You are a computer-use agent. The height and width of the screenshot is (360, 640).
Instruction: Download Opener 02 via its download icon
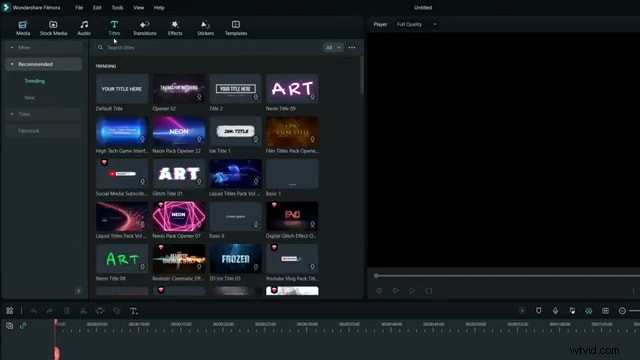pyautogui.click(x=199, y=97)
